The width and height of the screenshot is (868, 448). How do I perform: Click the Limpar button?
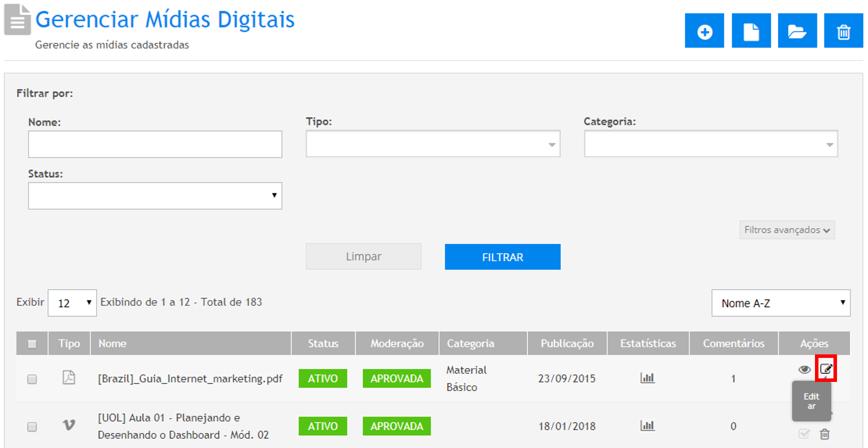pyautogui.click(x=363, y=257)
